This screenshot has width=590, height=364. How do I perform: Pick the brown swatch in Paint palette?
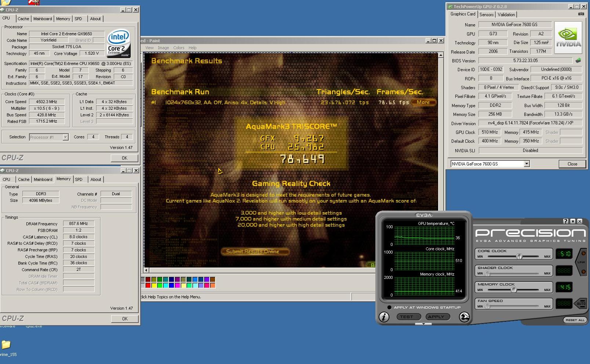coord(212,280)
